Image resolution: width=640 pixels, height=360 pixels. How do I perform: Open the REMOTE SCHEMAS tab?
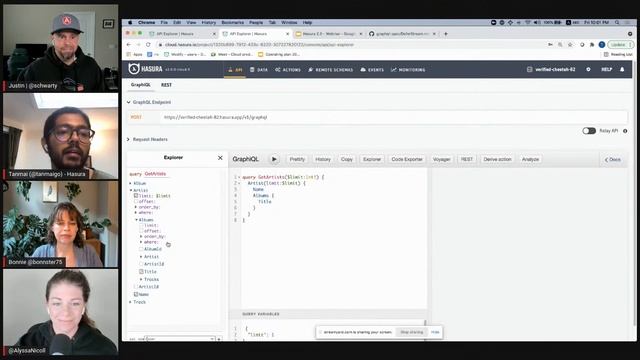tap(331, 70)
